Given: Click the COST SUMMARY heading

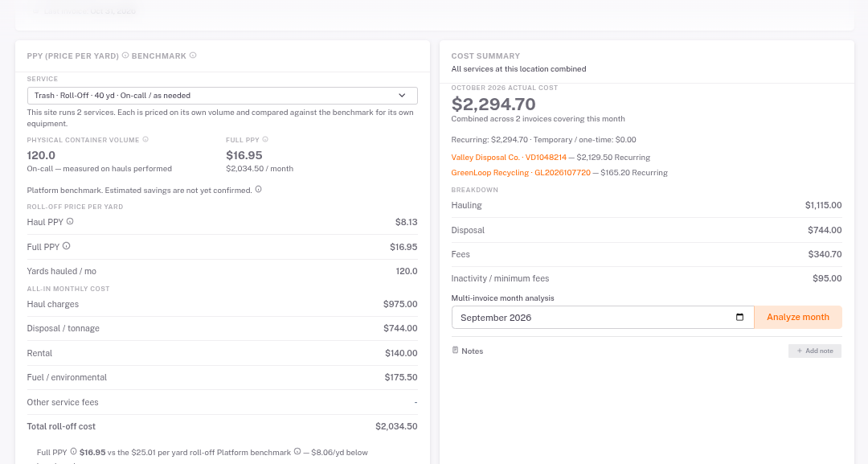Looking at the screenshot, I should [x=485, y=56].
